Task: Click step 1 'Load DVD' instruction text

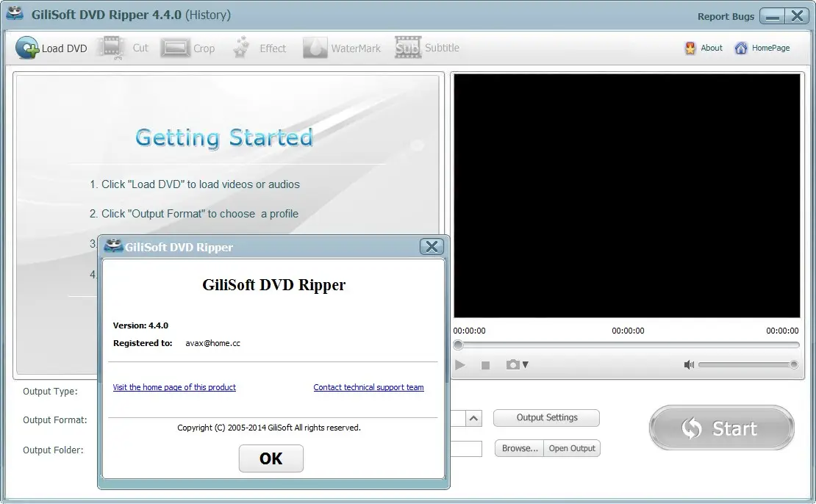Action: pos(195,184)
